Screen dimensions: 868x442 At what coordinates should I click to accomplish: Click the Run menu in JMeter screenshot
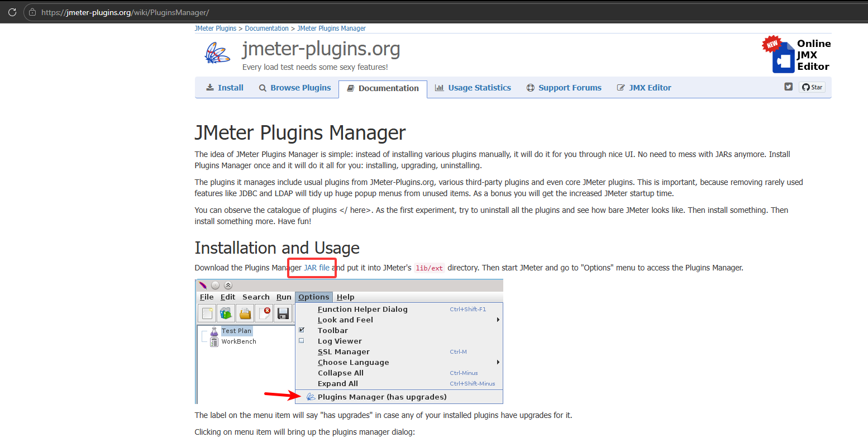tap(284, 297)
